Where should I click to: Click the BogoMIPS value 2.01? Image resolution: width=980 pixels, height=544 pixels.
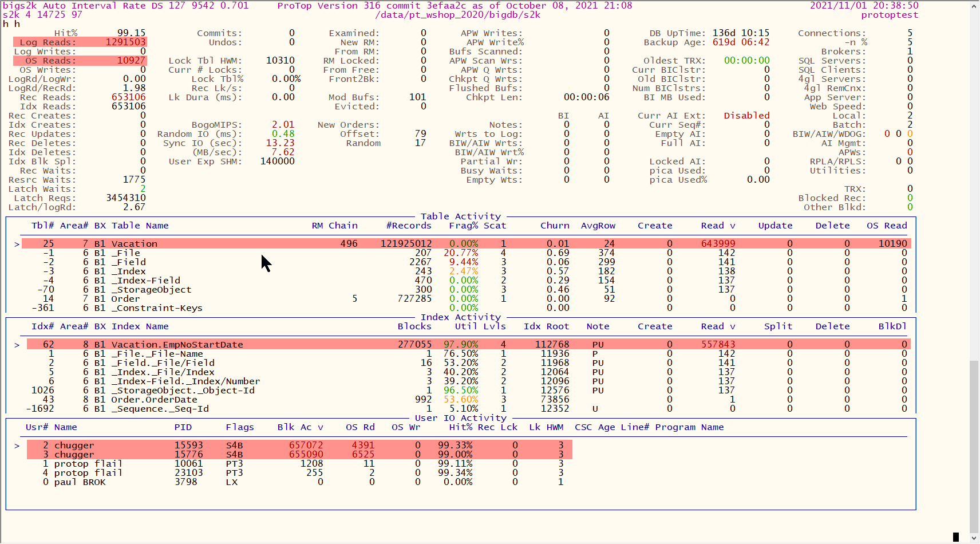click(x=283, y=125)
